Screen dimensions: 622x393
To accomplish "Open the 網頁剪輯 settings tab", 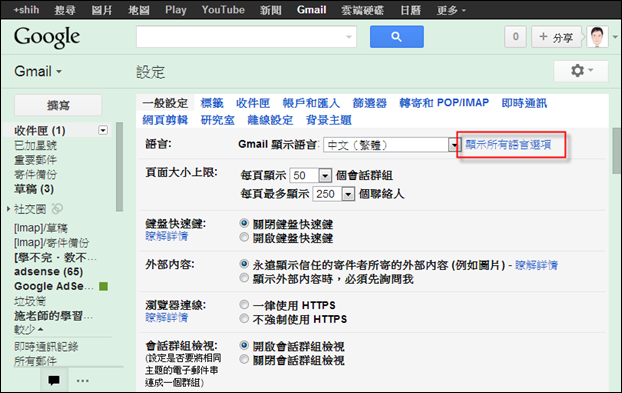I will click(x=165, y=120).
